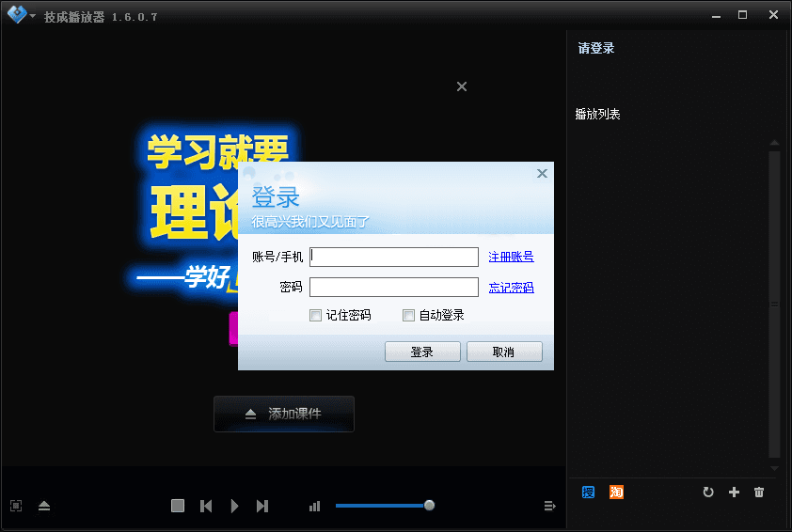Enable the 自动登录 checkbox
Image resolution: width=792 pixels, height=532 pixels.
point(408,316)
